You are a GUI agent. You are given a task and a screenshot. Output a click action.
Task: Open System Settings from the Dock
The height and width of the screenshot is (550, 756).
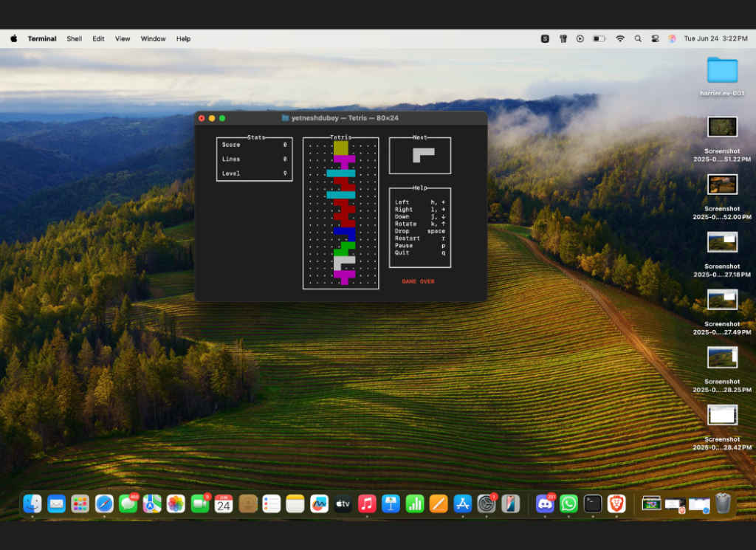tap(487, 504)
